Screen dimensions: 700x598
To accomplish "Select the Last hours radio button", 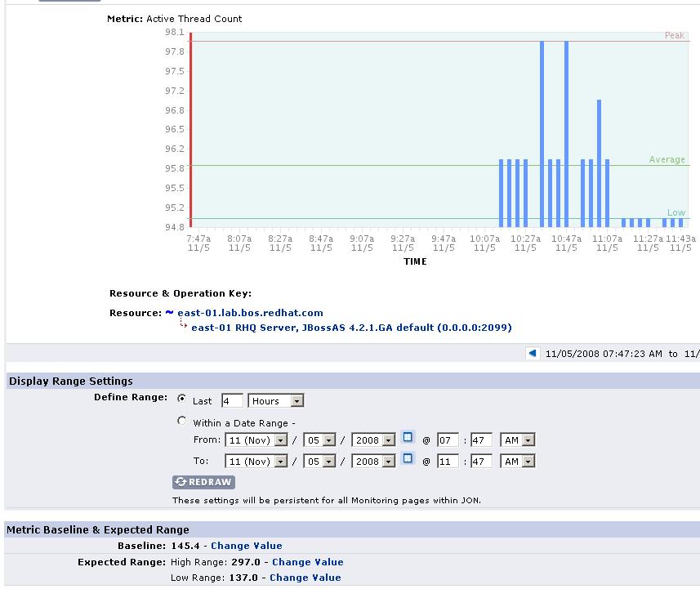I will [181, 398].
